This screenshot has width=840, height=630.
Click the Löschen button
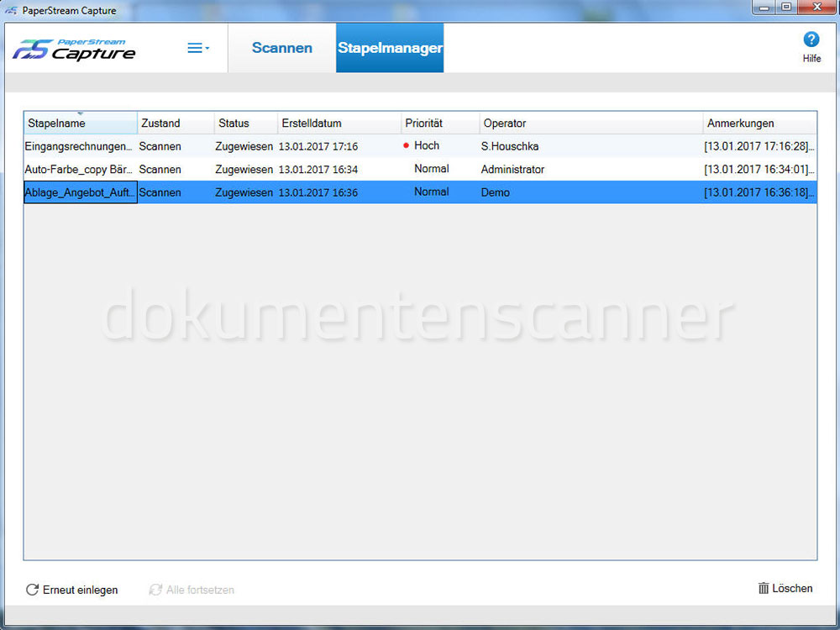click(x=791, y=588)
